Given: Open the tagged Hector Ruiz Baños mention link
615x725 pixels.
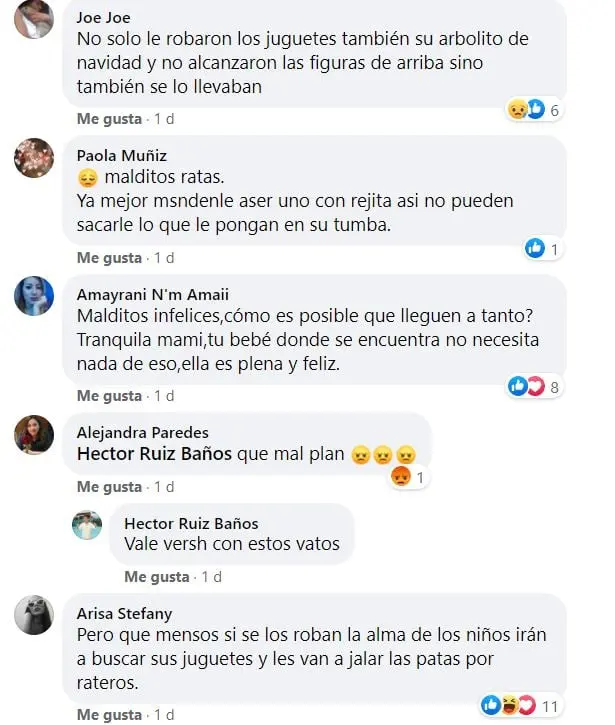Looking at the screenshot, I should 154,454.
